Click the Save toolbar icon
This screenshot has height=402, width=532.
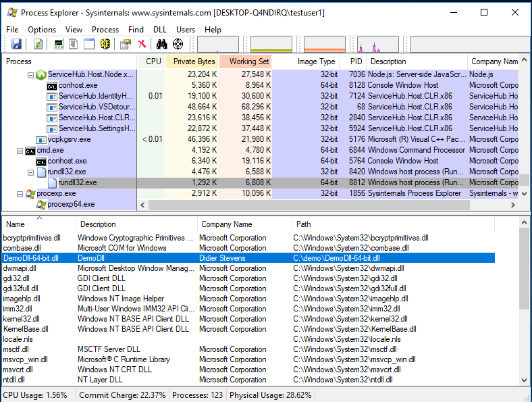click(16, 44)
